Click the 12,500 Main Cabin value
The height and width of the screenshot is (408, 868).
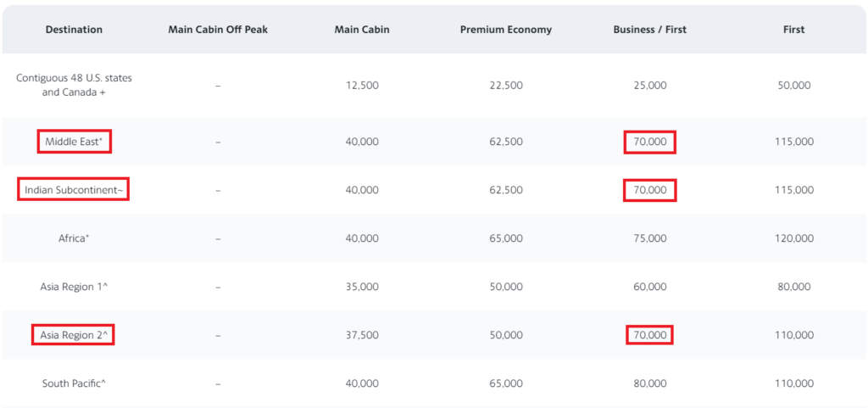tap(361, 86)
